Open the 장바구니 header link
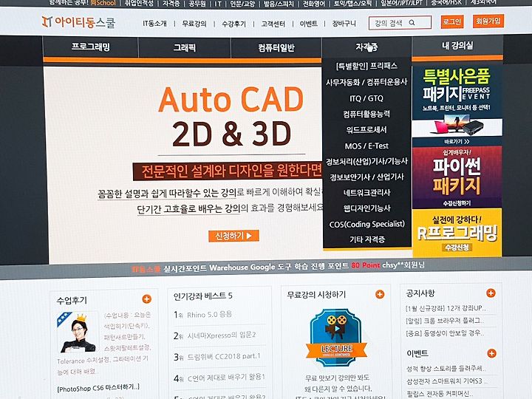532x399 pixels. pos(344,24)
